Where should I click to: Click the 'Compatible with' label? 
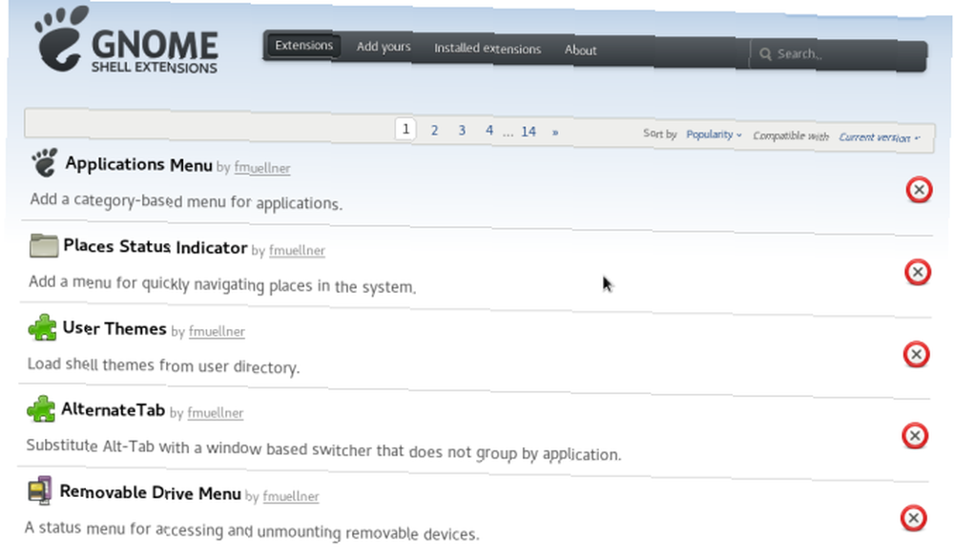tap(791, 135)
